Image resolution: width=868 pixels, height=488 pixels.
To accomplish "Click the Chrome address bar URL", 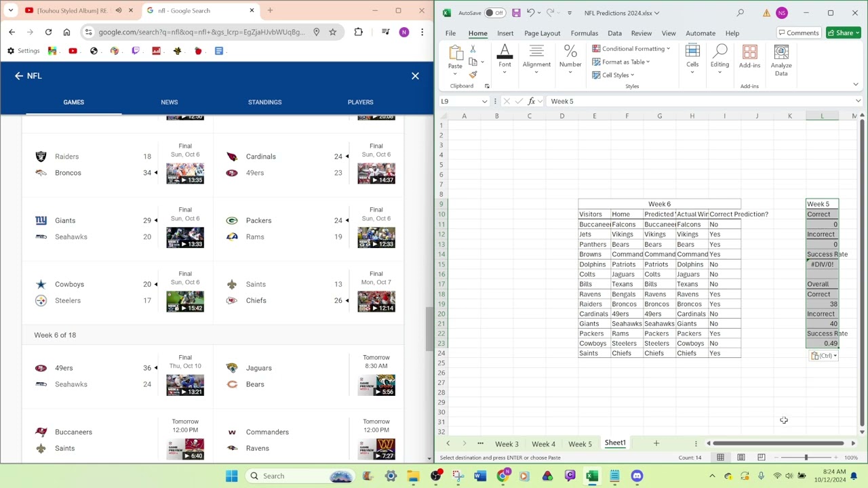I will 201,32.
